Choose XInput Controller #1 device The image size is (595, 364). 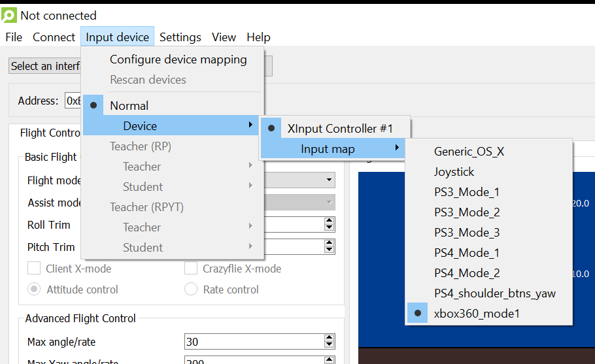click(339, 129)
